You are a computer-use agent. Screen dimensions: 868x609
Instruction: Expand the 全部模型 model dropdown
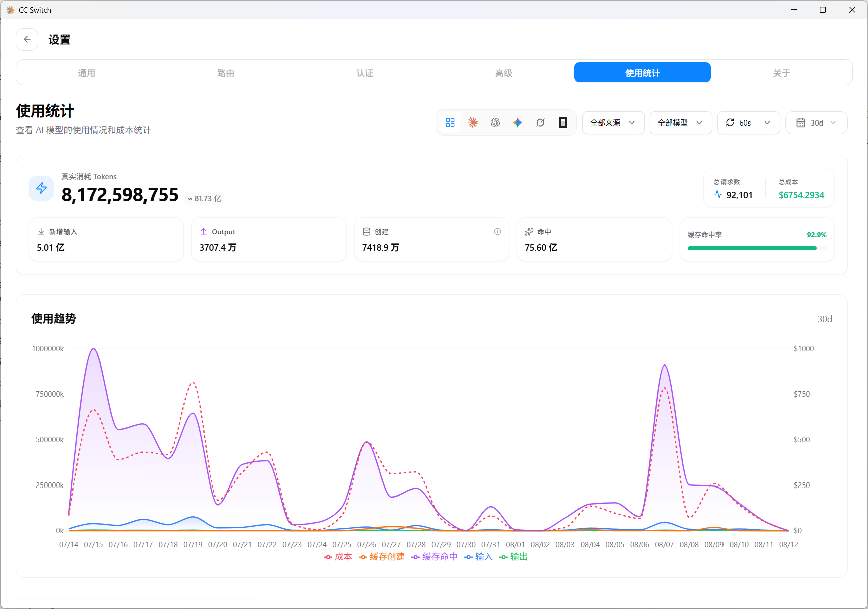pos(681,123)
